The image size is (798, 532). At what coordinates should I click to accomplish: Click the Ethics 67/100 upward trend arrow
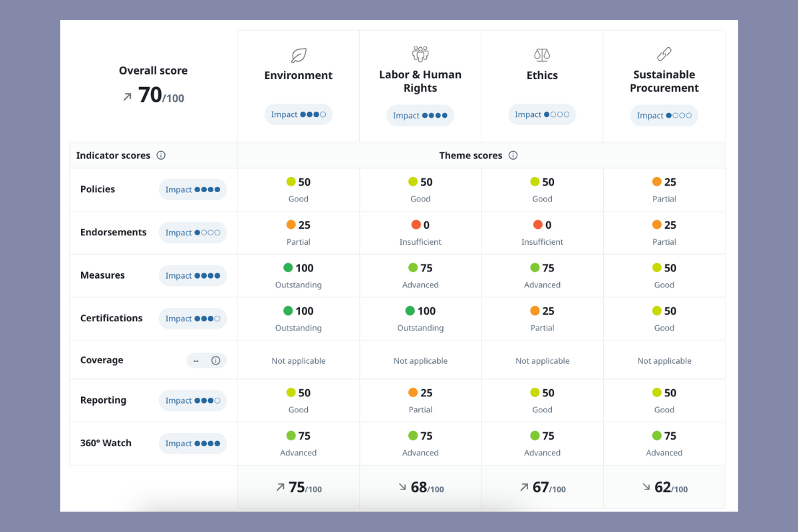[524, 487]
